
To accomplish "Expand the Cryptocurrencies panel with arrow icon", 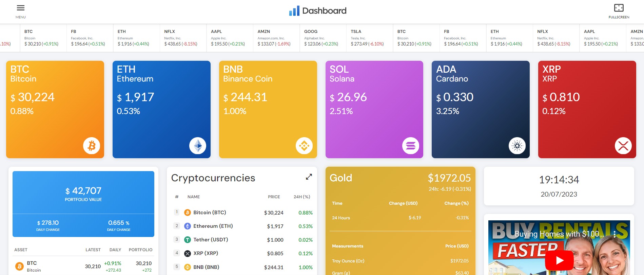I will coord(309,177).
